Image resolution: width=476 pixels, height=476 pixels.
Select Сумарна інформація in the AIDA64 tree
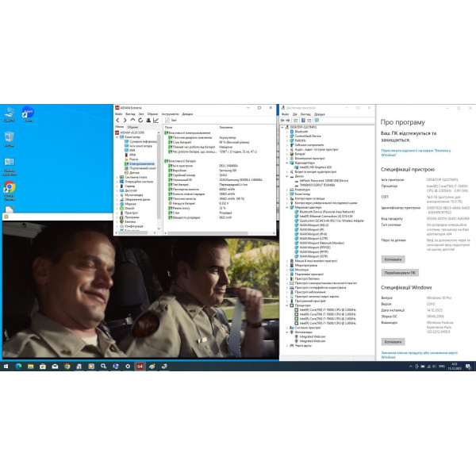click(140, 141)
